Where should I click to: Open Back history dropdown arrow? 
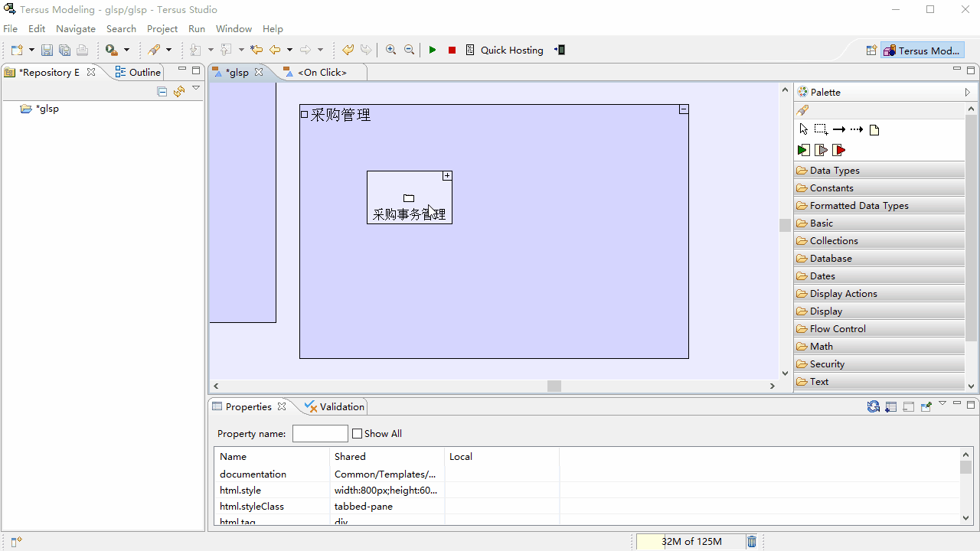coord(289,50)
